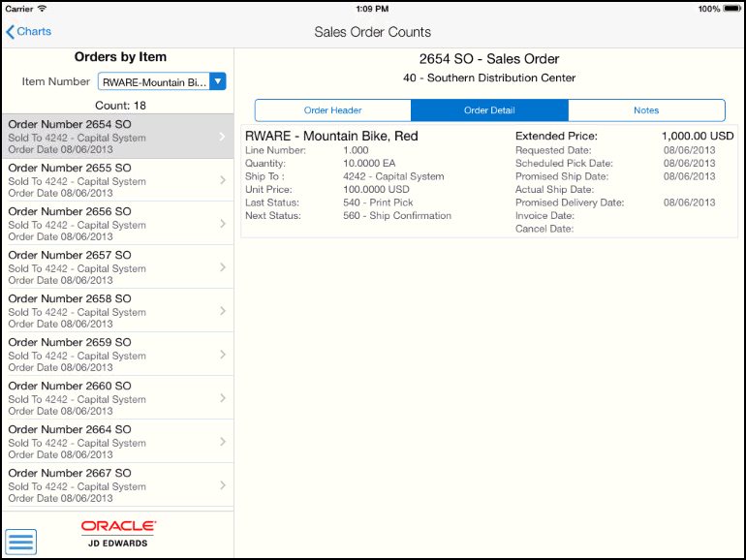Click the chevron on order 2654 row
The image size is (746, 560).
tap(223, 137)
